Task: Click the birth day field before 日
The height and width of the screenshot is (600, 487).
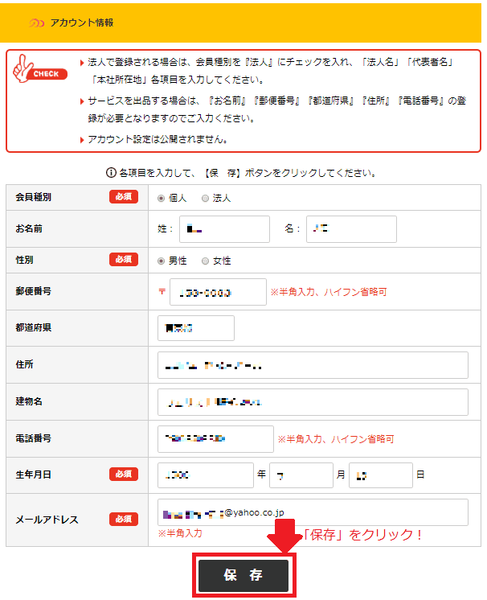Action: point(381,475)
